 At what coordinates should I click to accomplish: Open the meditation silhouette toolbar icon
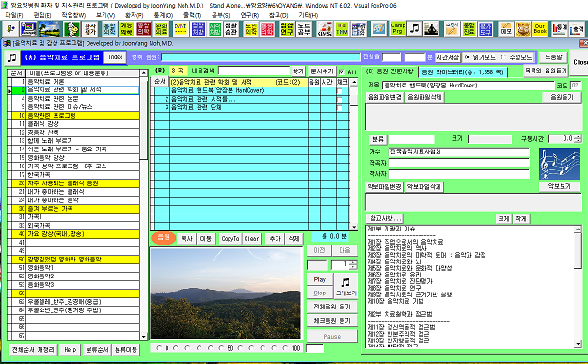(432, 28)
